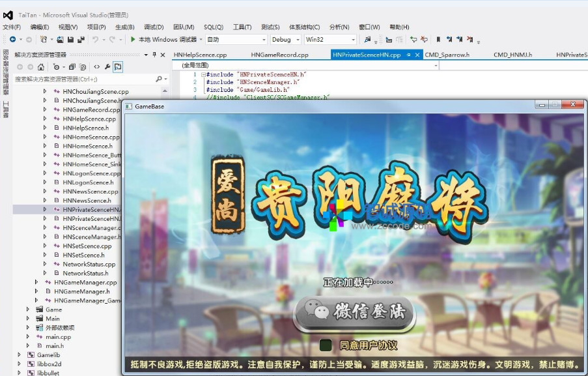Switch to the CMD_HNMJ.h tab
Viewport: 588px width, 376px height.
click(512, 55)
